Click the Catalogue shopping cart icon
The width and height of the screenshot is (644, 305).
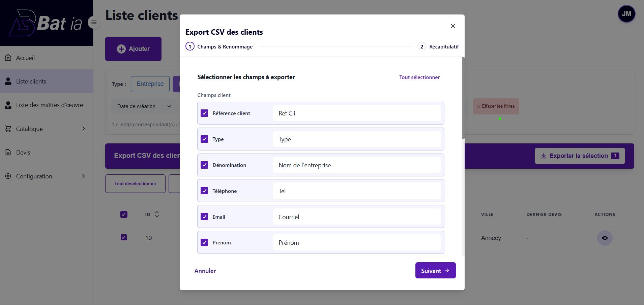[x=8, y=129]
